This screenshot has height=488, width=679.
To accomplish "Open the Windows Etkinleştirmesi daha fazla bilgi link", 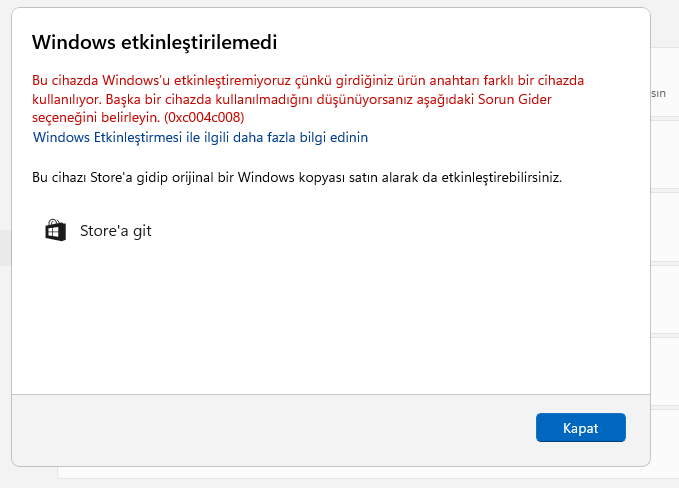I will click(200, 137).
